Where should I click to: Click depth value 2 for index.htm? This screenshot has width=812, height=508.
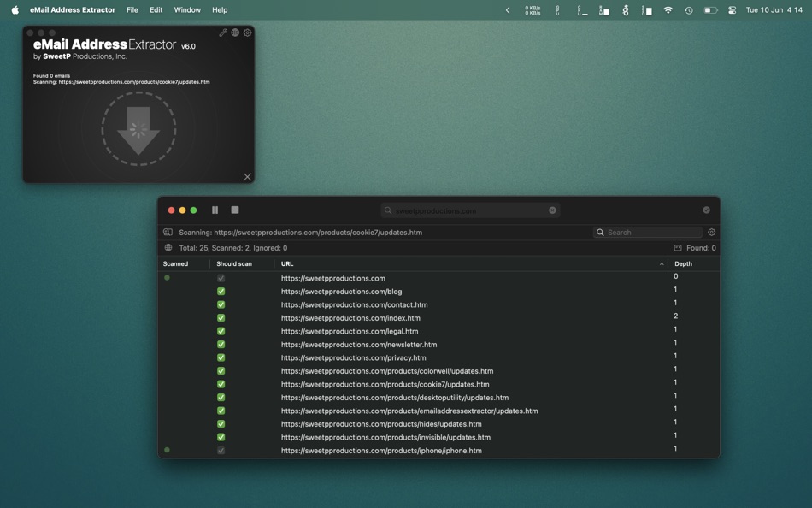click(x=676, y=316)
